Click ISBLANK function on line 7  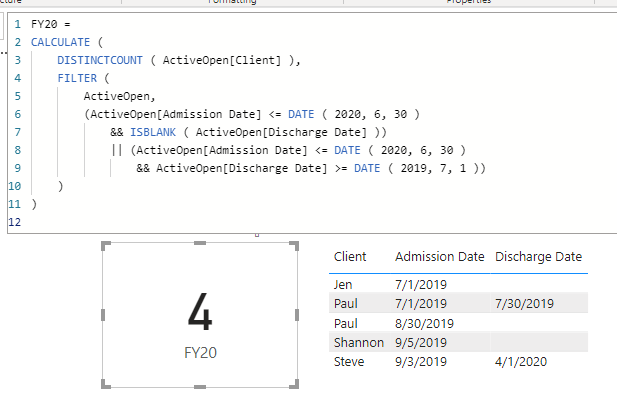pos(153,132)
